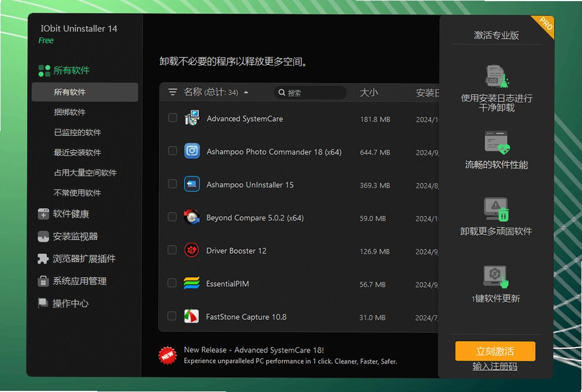Click the 126.9 MB size value
The image size is (582, 392).
point(374,252)
